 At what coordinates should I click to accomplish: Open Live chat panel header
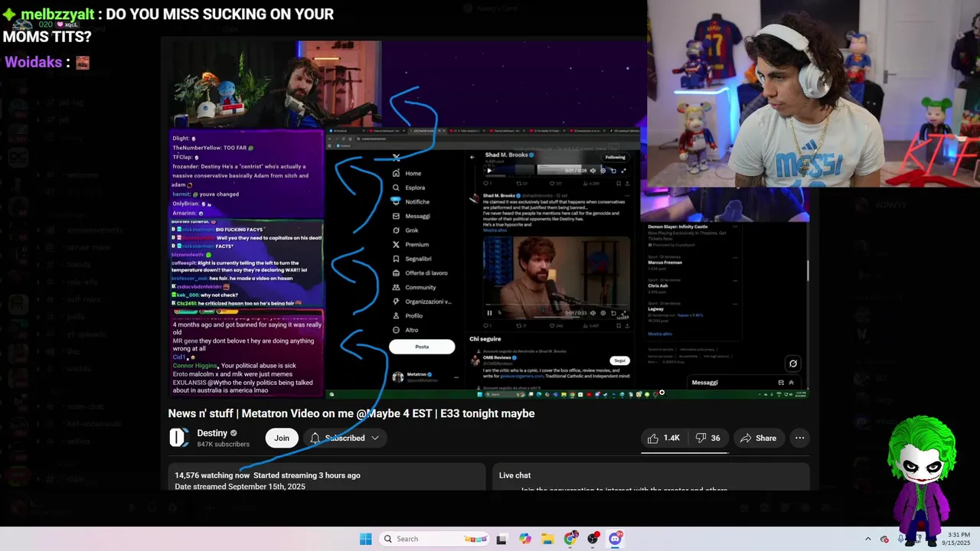pos(514,475)
